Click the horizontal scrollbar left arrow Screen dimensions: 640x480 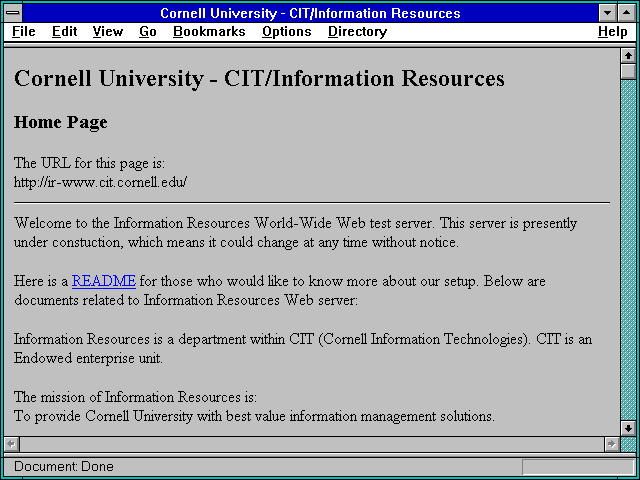pyautogui.click(x=11, y=444)
